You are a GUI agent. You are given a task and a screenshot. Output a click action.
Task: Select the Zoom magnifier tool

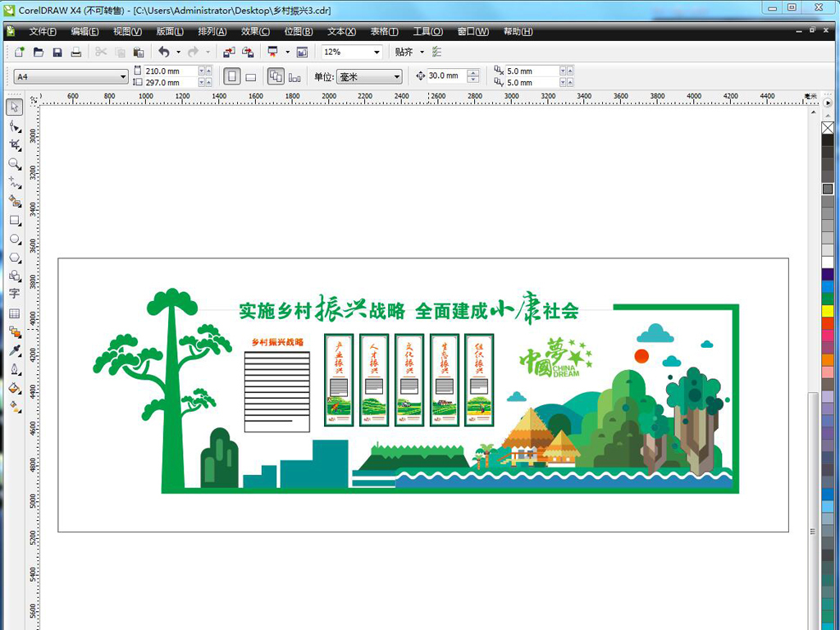[x=14, y=164]
